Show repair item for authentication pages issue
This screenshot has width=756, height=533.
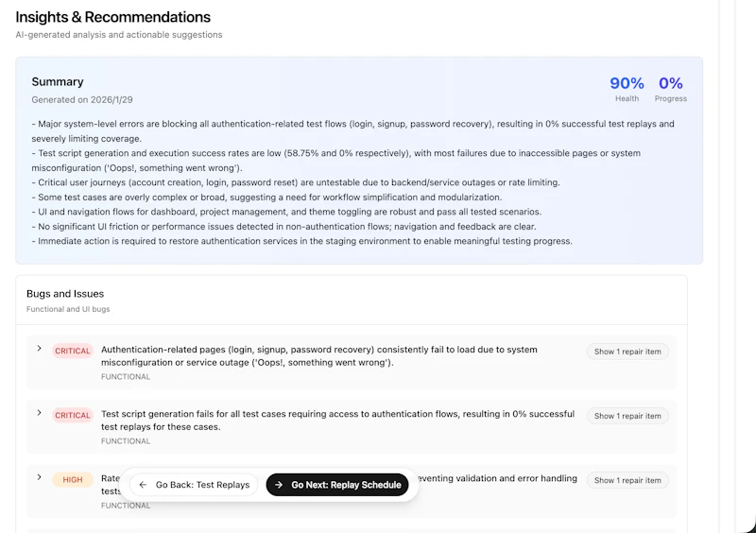(627, 352)
